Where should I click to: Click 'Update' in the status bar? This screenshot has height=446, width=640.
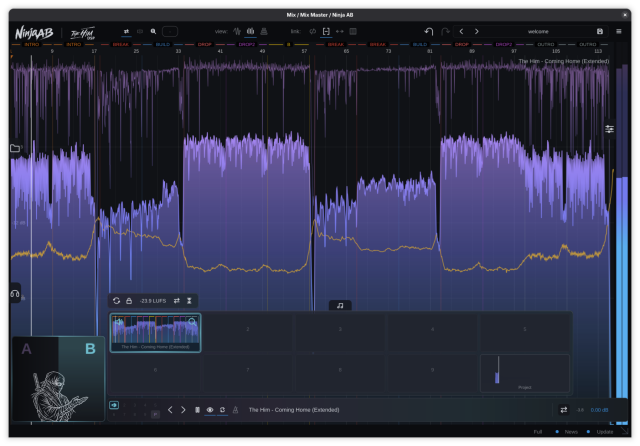pos(604,432)
